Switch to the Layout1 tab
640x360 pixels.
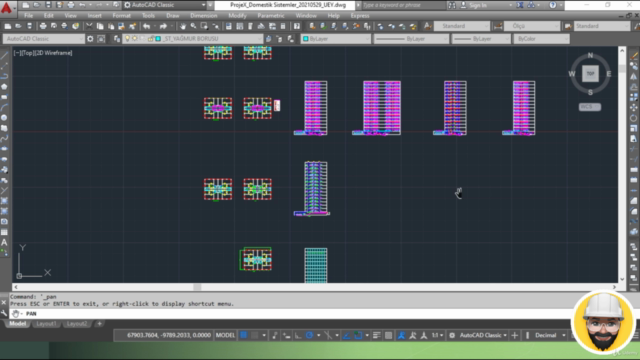[46, 324]
